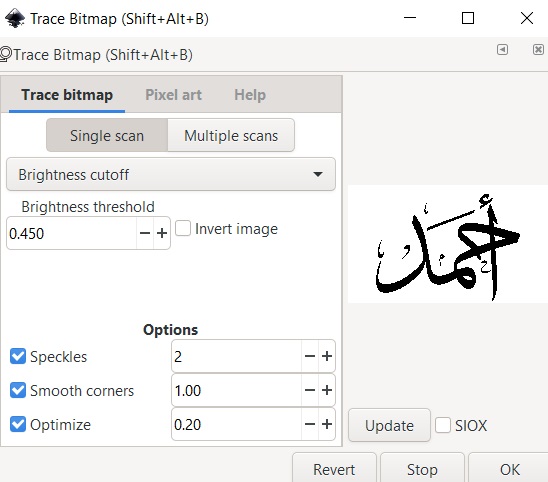This screenshot has height=482, width=548.
Task: Increase Brightness threshold with plus icon
Action: point(162,233)
